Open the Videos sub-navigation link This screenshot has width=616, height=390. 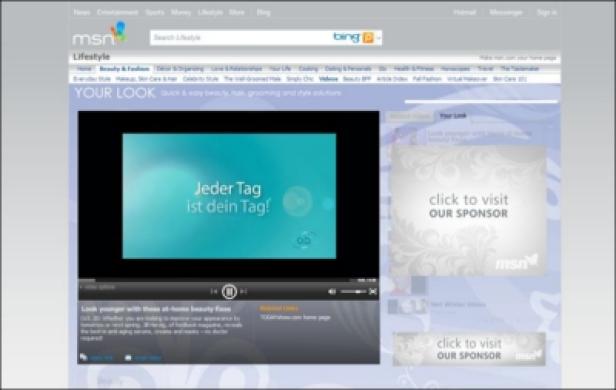click(328, 79)
